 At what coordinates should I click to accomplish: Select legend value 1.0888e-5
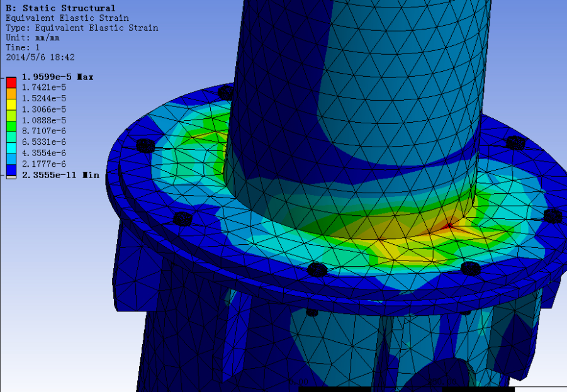point(44,120)
